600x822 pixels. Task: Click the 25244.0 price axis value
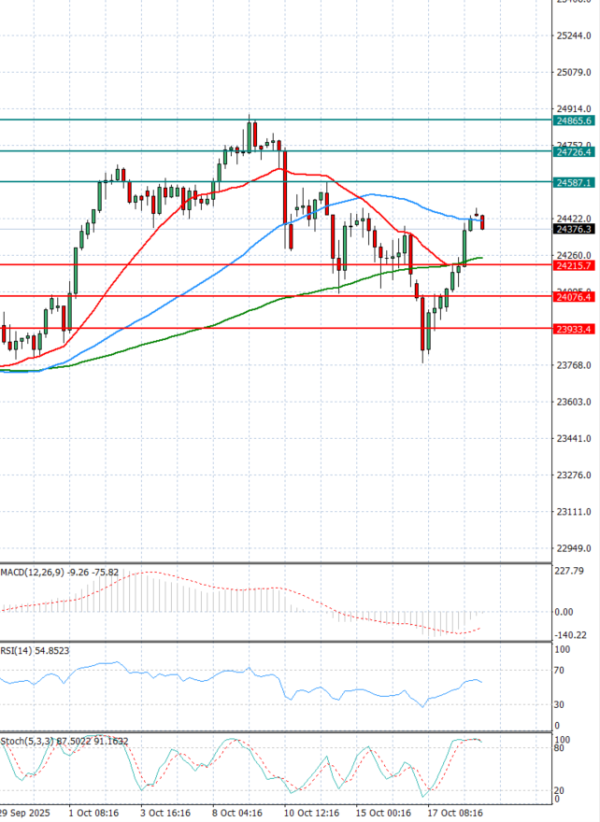574,36
